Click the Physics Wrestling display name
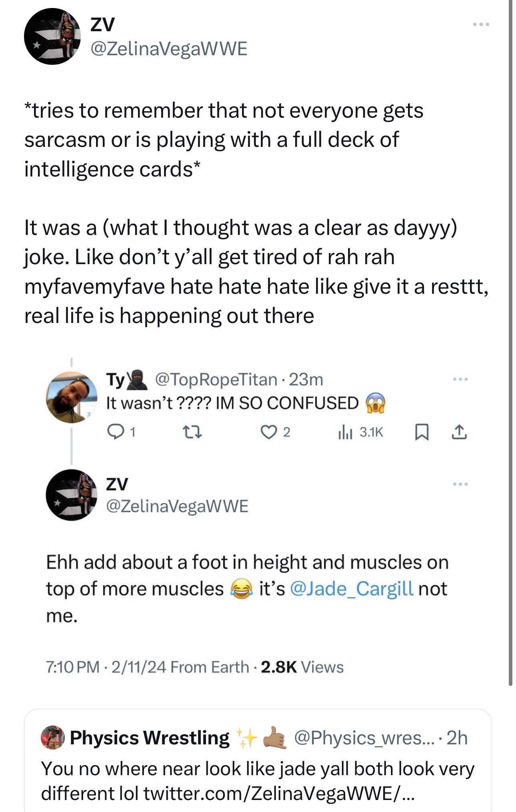 [150, 738]
